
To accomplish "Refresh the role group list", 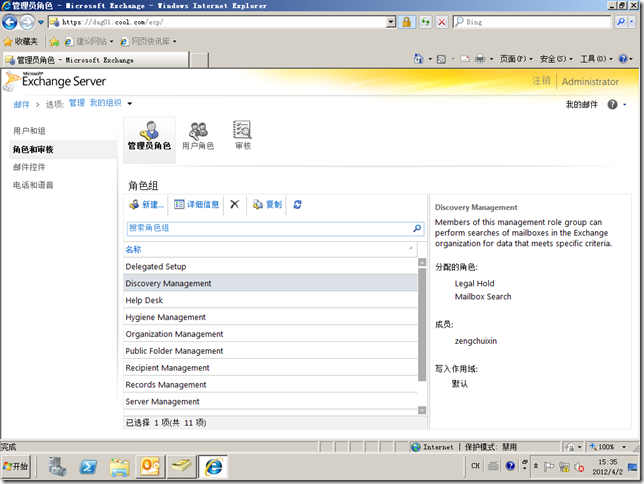I will tap(298, 204).
